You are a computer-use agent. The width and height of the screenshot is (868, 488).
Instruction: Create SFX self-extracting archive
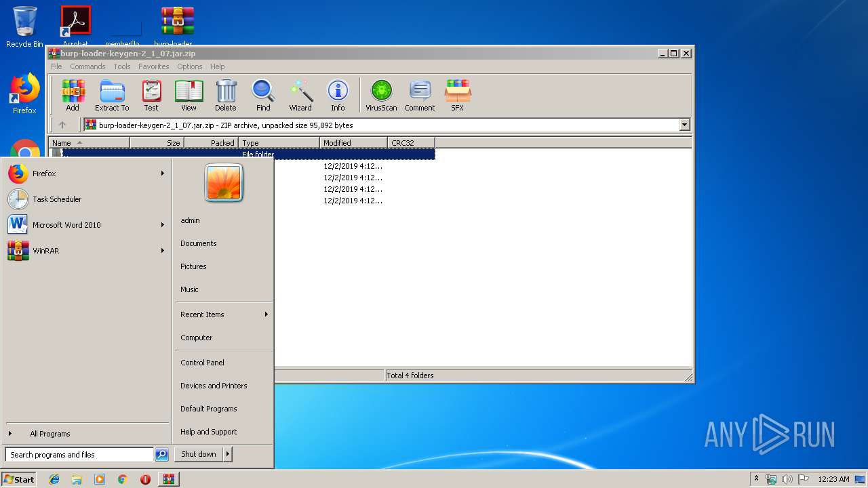[458, 96]
